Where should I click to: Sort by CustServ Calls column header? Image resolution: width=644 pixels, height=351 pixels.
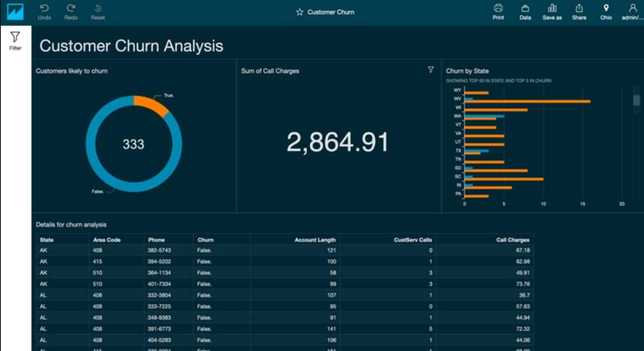(x=413, y=240)
